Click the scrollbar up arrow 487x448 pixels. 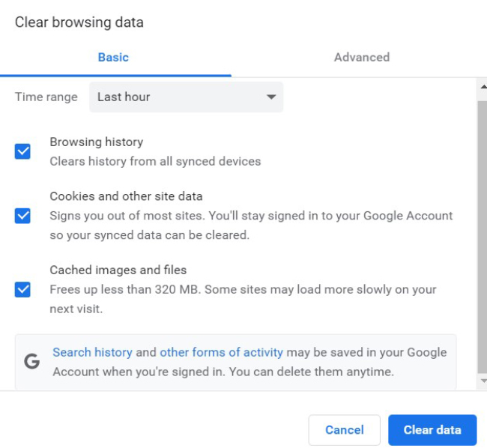[x=483, y=87]
